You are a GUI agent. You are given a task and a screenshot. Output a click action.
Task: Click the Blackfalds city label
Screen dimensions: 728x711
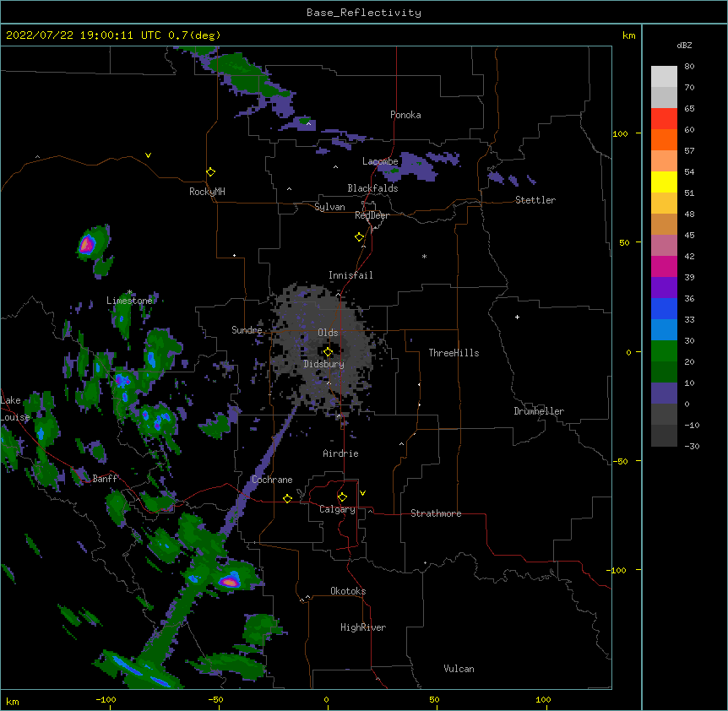(372, 188)
